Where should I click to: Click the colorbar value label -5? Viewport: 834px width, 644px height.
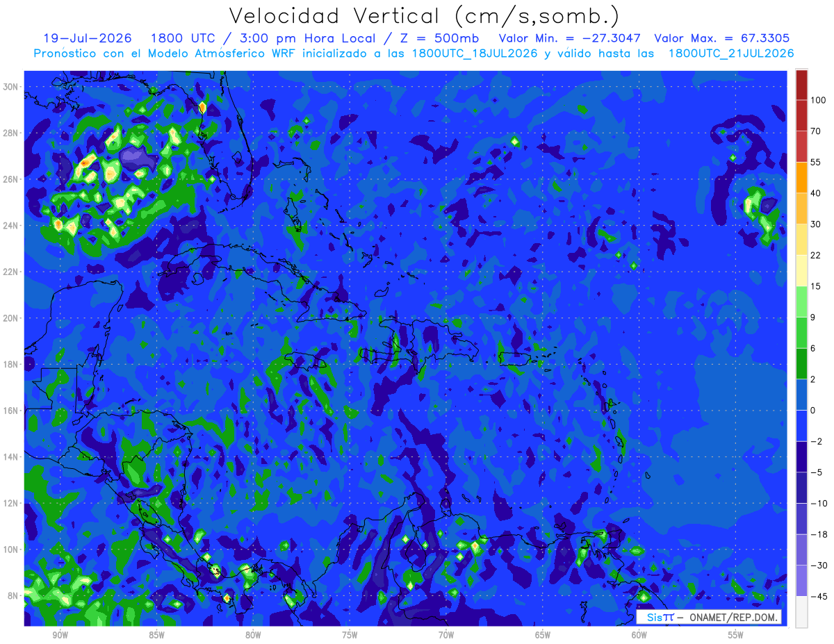pos(816,472)
